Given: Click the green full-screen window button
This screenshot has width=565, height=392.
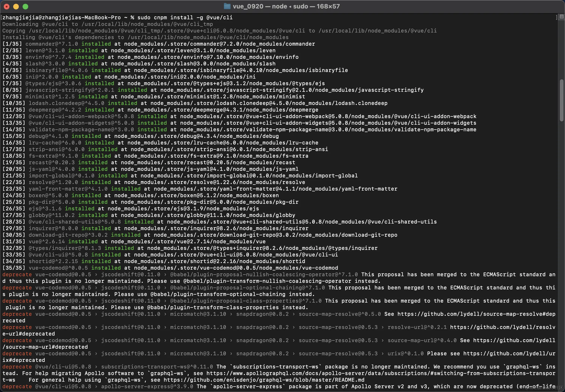Looking at the screenshot, I should tap(25, 6).
